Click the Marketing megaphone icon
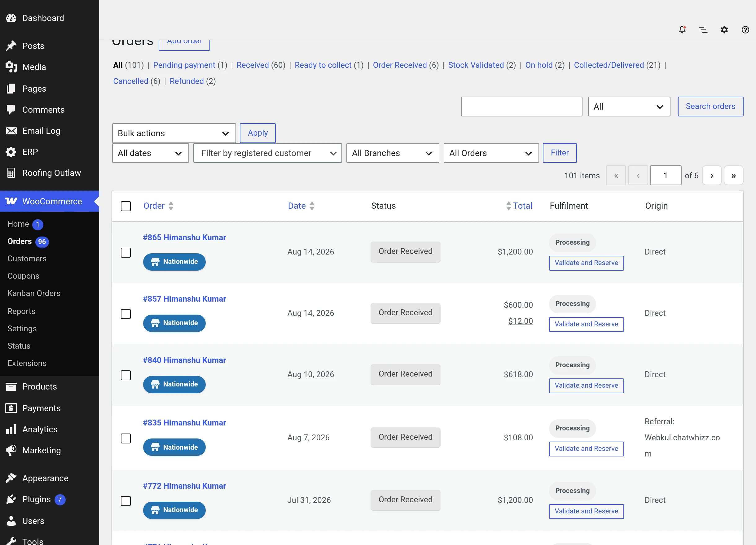The image size is (756, 545). (11, 450)
